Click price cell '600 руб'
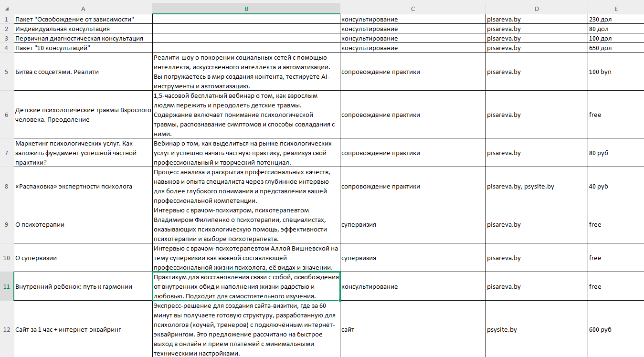Screen dimensions: 644x357 click(x=616, y=329)
